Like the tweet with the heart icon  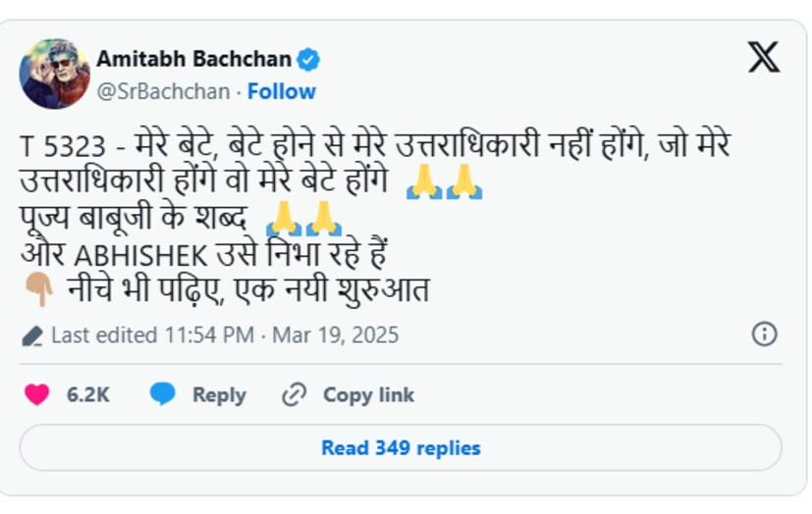tap(37, 394)
